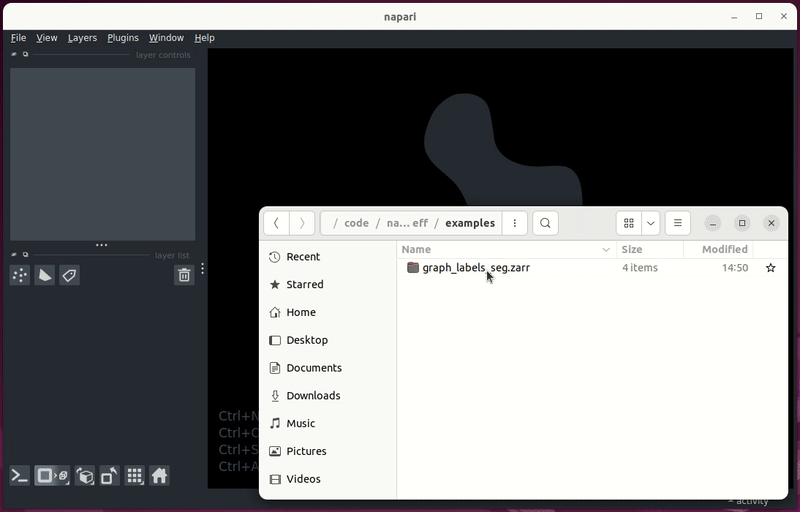Open the Layers menu
800x512 pixels.
(x=82, y=38)
